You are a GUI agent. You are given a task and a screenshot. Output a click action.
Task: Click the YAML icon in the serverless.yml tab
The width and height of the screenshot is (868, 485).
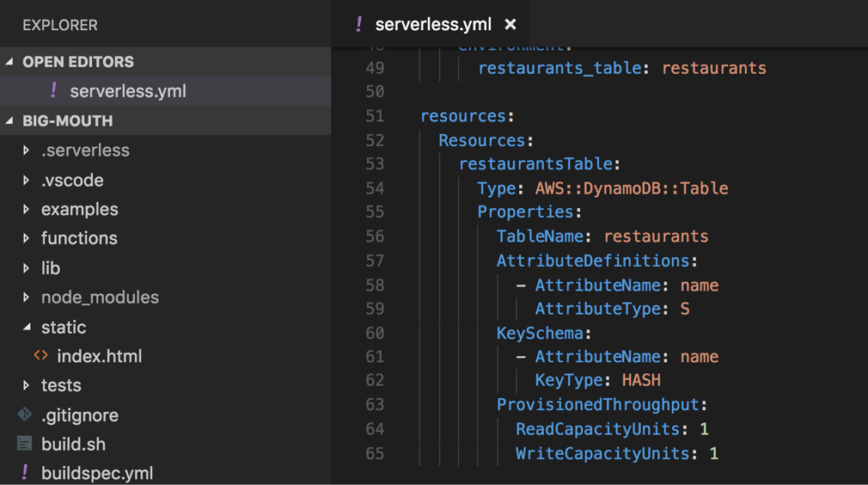point(358,24)
